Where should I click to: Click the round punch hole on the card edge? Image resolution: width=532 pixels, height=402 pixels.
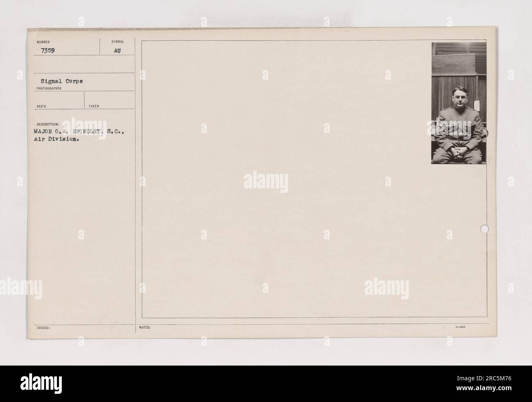click(x=485, y=228)
